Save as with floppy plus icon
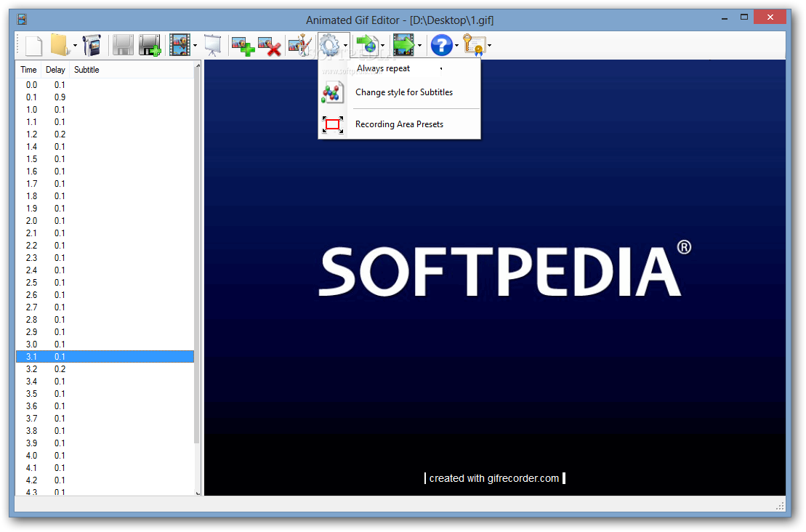This screenshot has height=532, width=806. pyautogui.click(x=150, y=45)
